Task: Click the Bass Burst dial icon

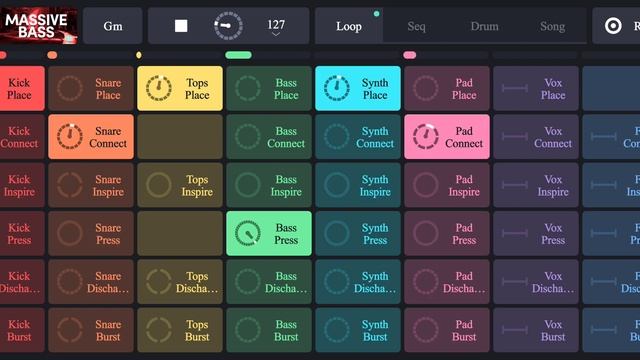Action: coord(247,330)
